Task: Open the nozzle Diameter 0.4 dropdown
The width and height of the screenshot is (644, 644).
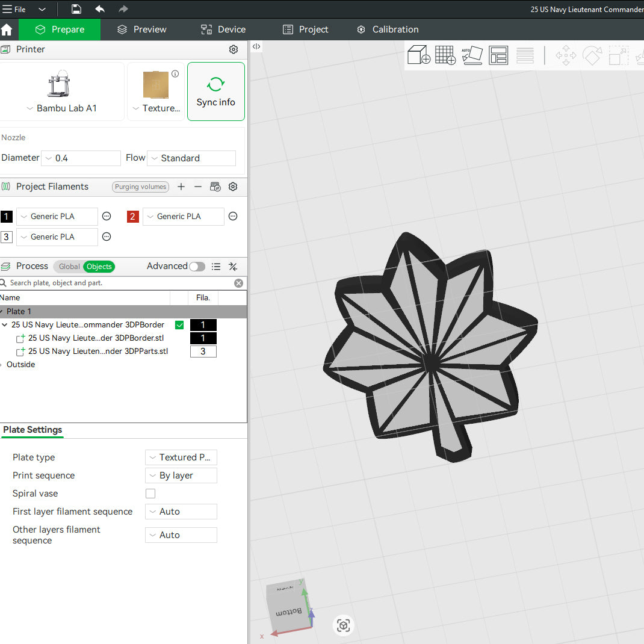Action: pyautogui.click(x=81, y=158)
